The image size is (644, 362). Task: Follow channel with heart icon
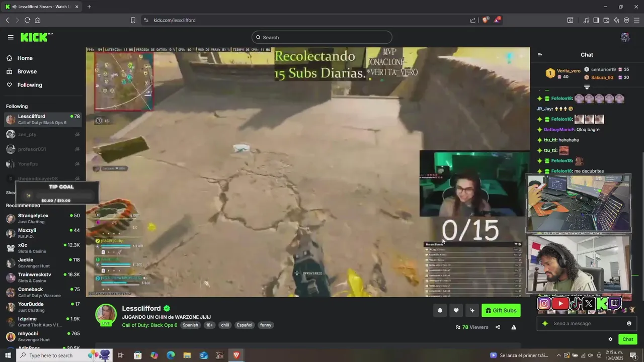click(x=456, y=311)
